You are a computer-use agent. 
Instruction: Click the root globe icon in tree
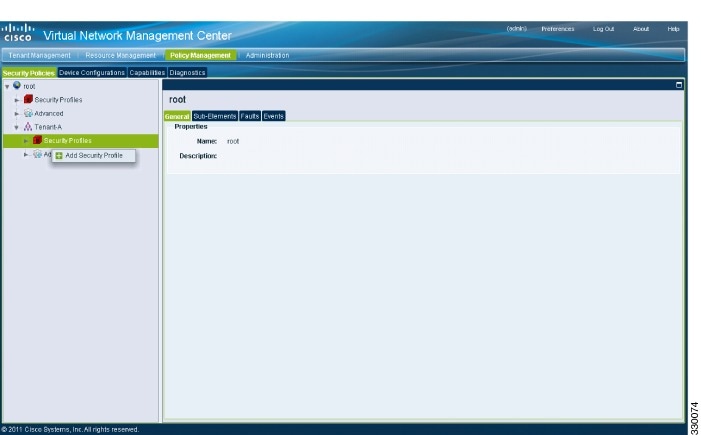[x=17, y=85]
